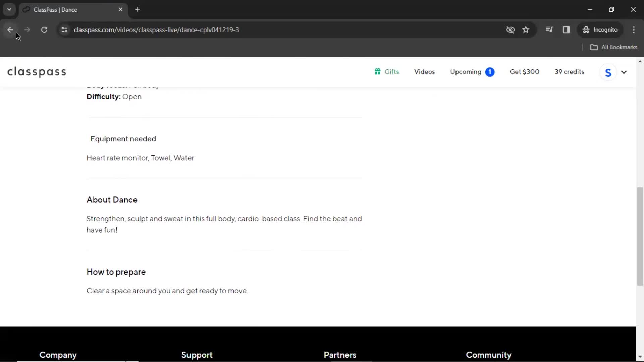The image size is (644, 362).
Task: Navigate to Videos section
Action: (x=424, y=72)
